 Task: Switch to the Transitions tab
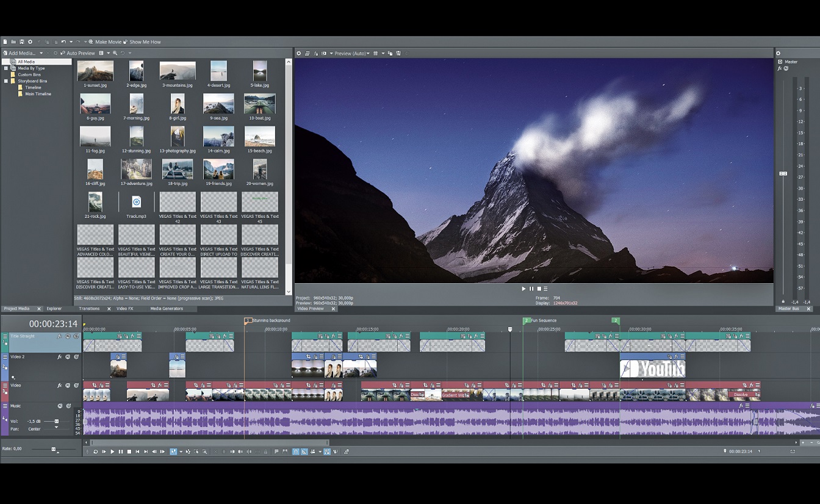pos(89,309)
